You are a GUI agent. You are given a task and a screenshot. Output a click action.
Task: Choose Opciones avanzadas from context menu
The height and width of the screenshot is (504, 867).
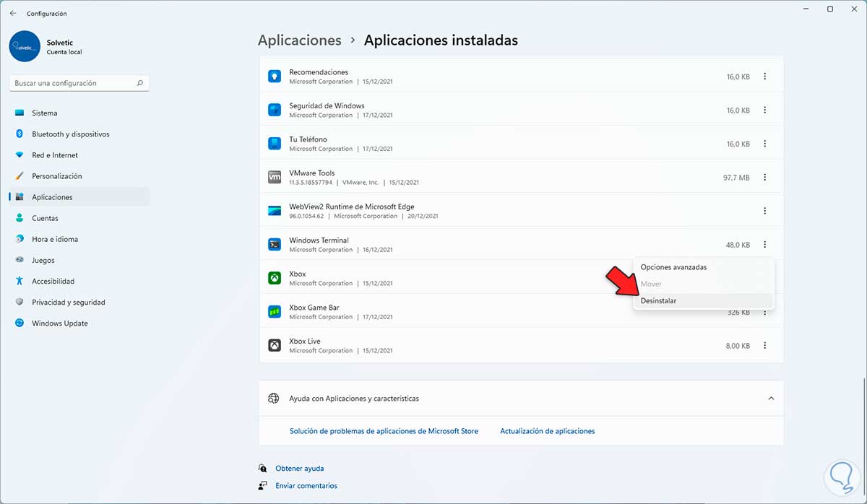point(703,267)
